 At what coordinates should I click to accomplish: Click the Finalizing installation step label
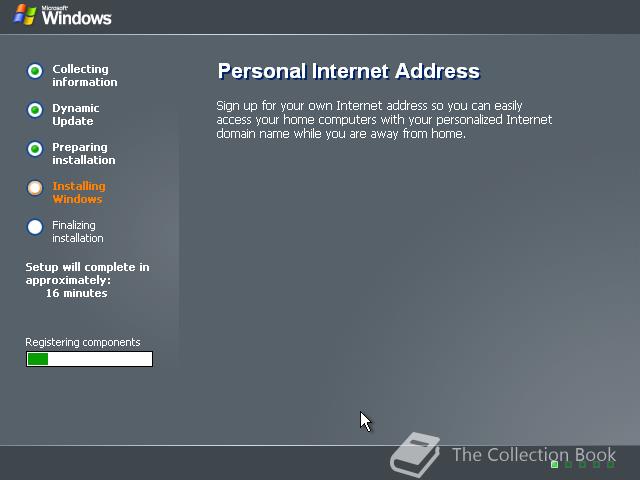coord(78,231)
